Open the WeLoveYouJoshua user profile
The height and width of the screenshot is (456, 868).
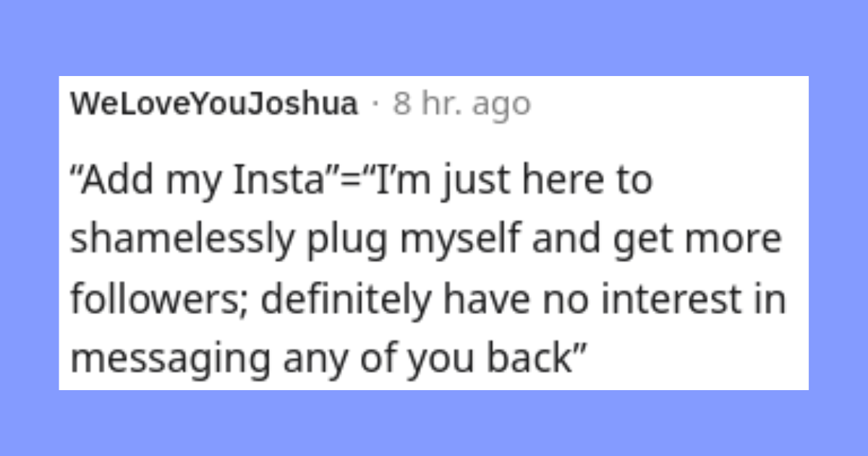click(214, 104)
